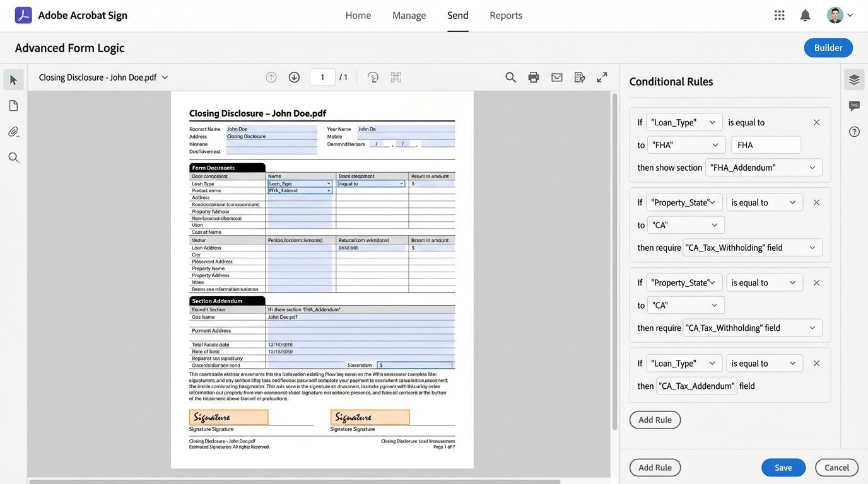Click the page number input field
Image resolution: width=868 pixels, height=484 pixels.
[322, 77]
